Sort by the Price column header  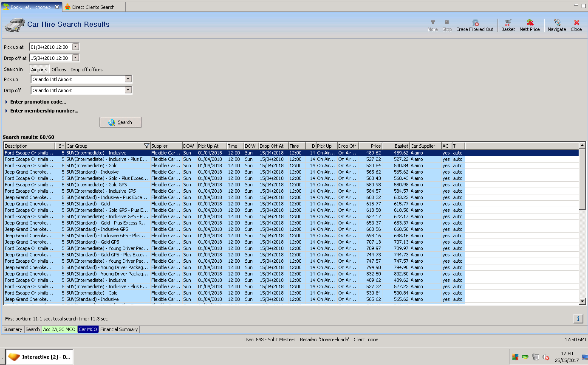[370, 146]
